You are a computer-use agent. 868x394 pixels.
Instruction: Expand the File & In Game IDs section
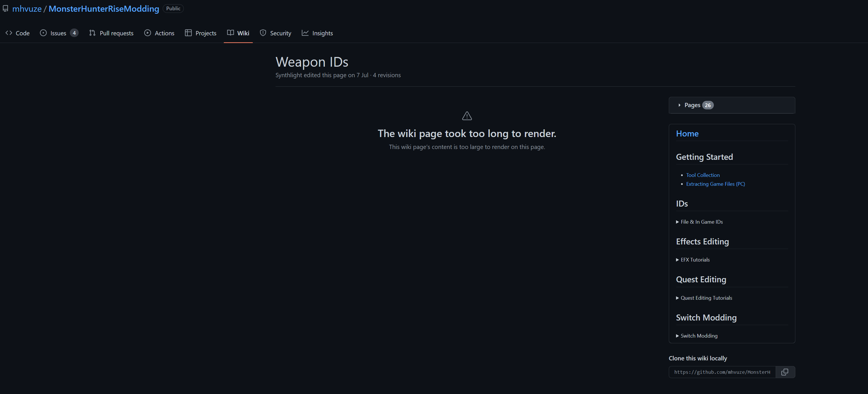[x=701, y=222]
